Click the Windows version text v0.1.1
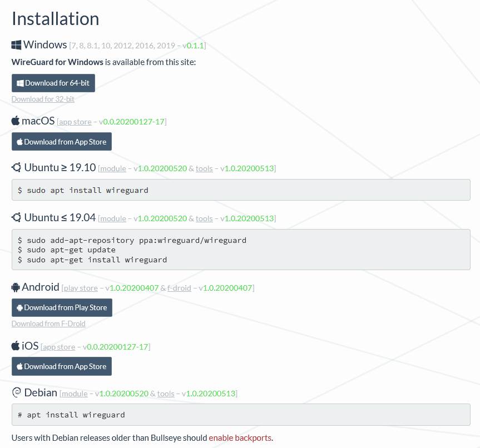Image resolution: width=480 pixels, height=448 pixels. tap(193, 46)
